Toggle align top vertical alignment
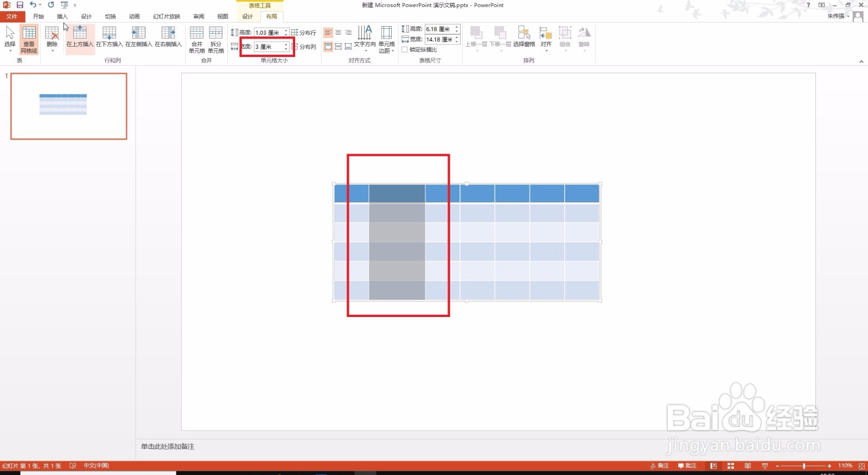The width and height of the screenshot is (868, 475). pyautogui.click(x=328, y=47)
